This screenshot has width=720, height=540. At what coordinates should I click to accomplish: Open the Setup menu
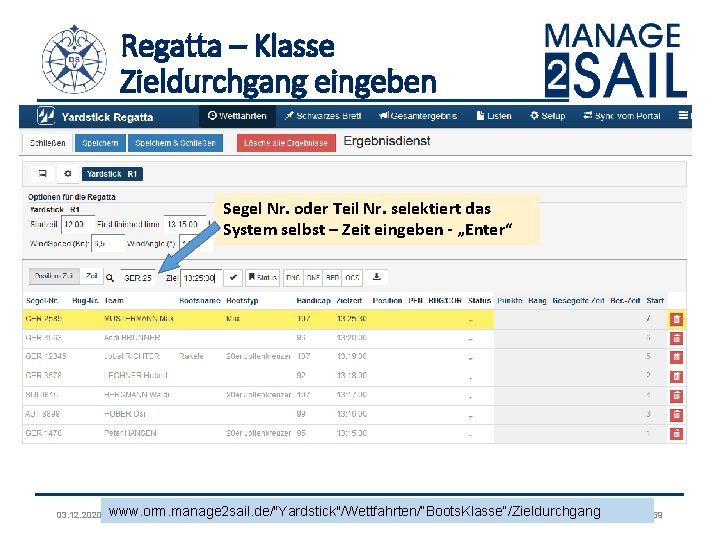point(548,116)
